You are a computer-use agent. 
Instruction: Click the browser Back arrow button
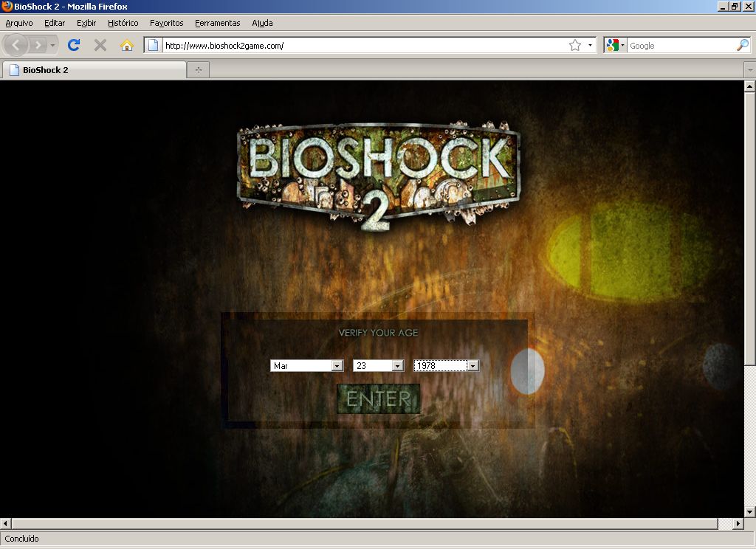click(16, 46)
